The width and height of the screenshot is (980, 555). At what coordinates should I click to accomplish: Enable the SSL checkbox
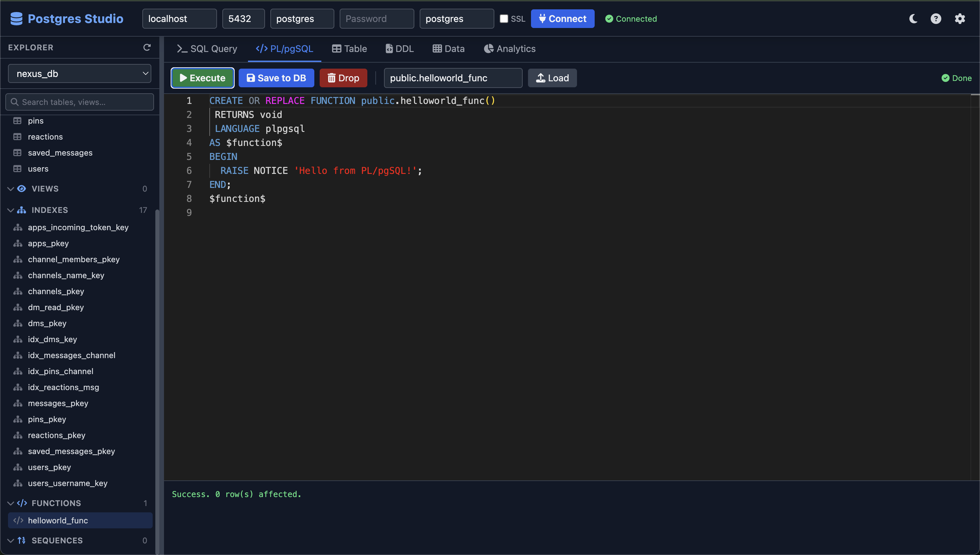[x=504, y=19]
